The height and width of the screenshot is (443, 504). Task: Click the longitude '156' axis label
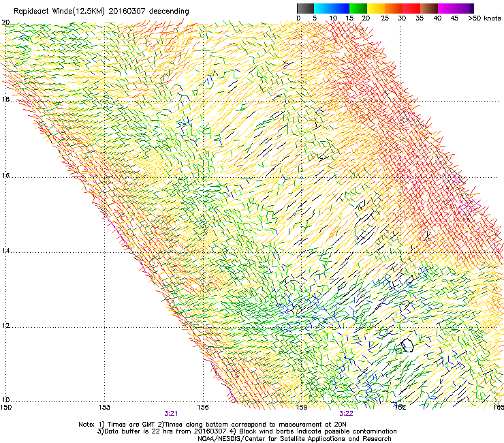tap(203, 408)
